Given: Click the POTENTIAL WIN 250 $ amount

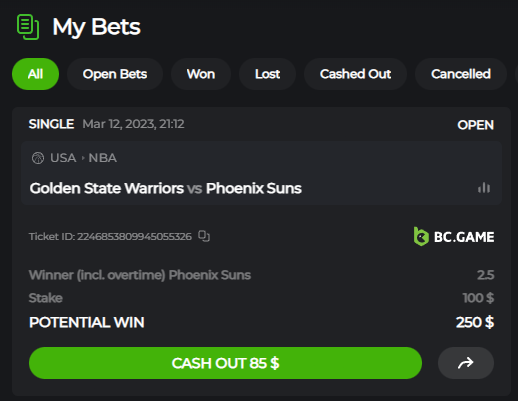Looking at the screenshot, I should [x=475, y=322].
